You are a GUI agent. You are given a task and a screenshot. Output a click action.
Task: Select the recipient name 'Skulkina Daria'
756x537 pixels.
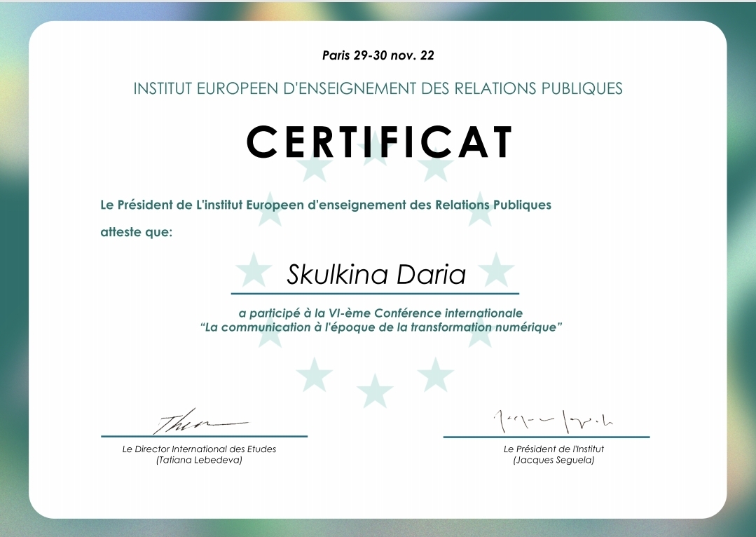pos(376,275)
